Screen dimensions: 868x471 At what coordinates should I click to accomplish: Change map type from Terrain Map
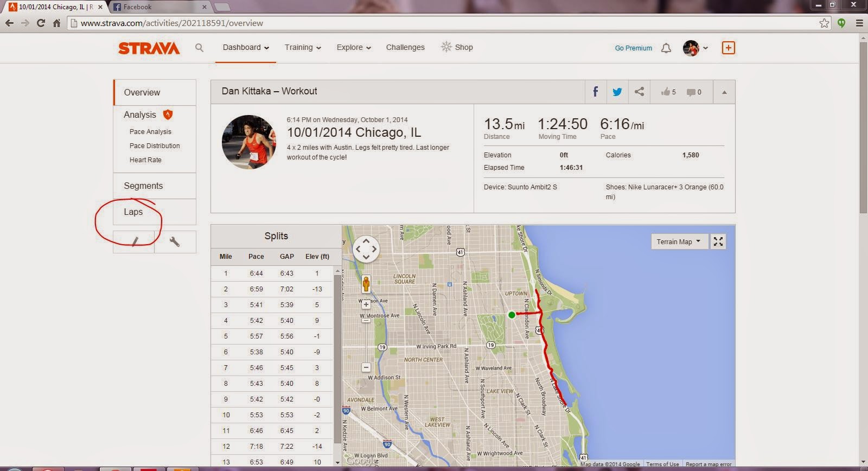click(x=679, y=241)
